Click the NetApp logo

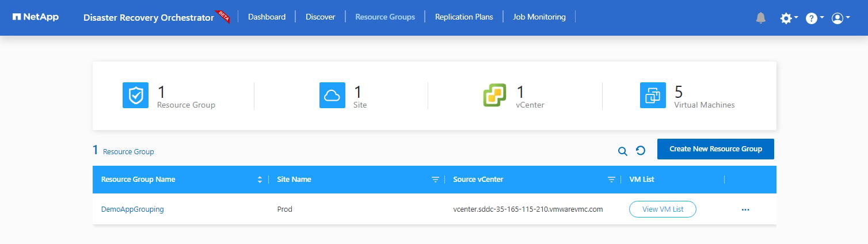pos(35,17)
